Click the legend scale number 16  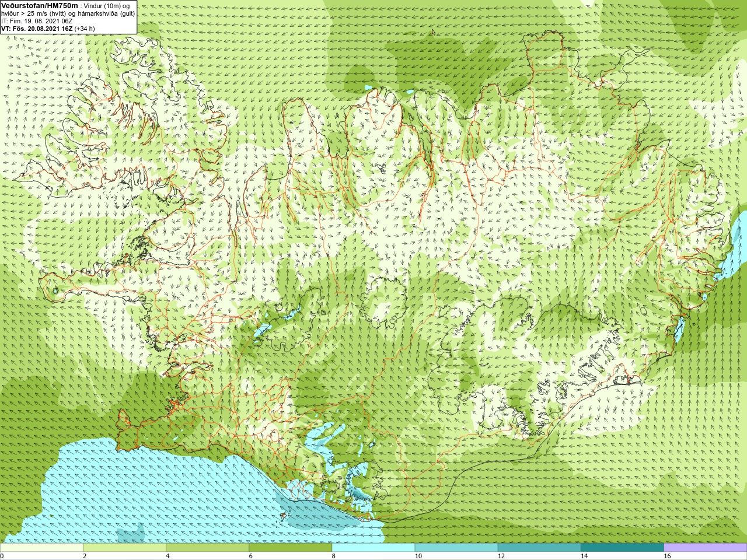[x=667, y=556]
